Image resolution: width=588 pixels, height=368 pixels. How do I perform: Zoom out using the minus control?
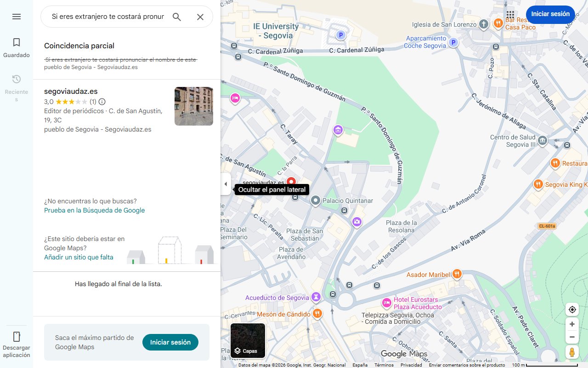point(572,337)
